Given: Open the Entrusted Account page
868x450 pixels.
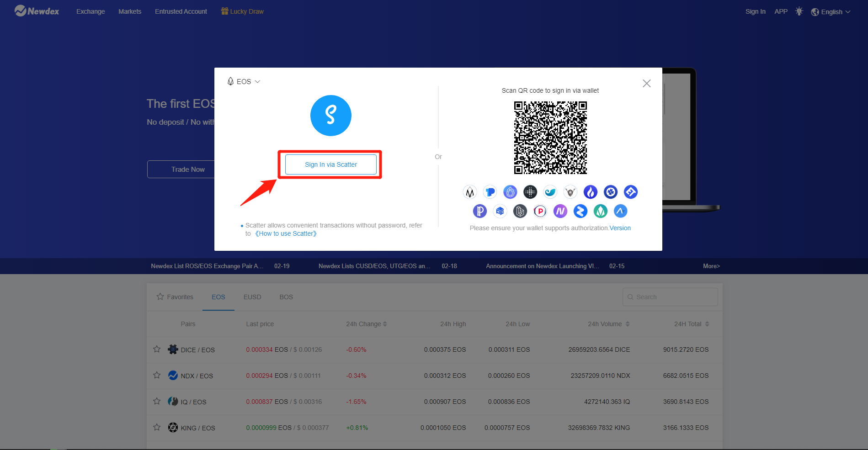Looking at the screenshot, I should (x=181, y=11).
